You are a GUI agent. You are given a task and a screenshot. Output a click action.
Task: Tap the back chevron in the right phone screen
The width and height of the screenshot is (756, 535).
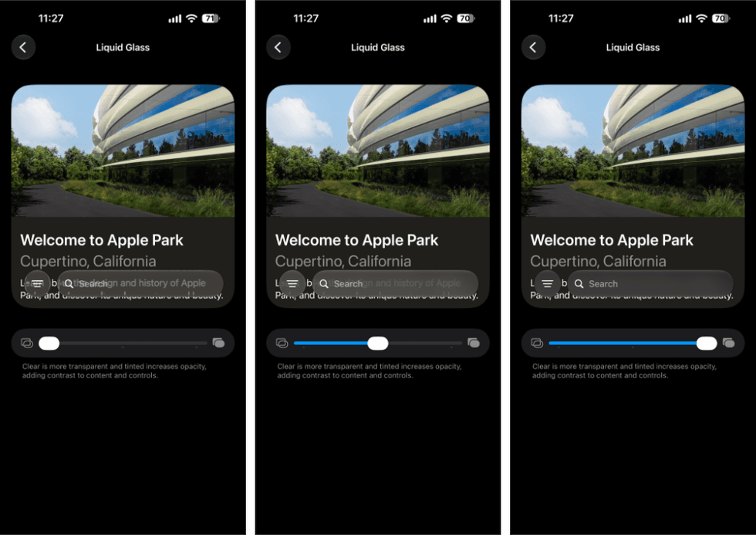coord(533,47)
